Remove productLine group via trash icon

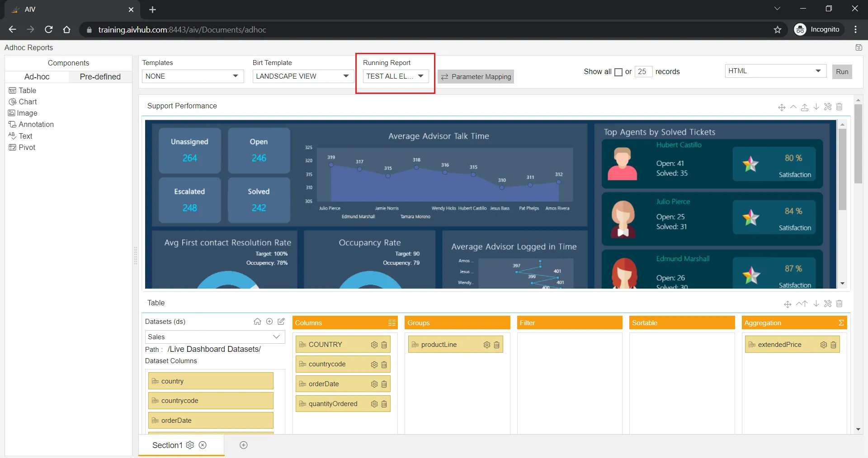(497, 345)
